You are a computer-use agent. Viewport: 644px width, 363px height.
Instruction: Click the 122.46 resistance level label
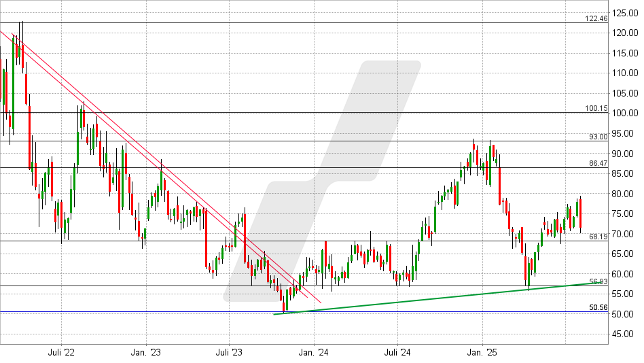pos(596,18)
